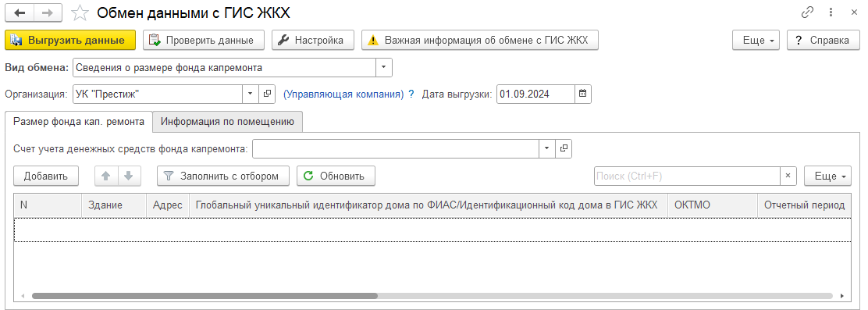Click the Отчетный период column header
Viewport: 868px width, 310px height.
pos(804,205)
